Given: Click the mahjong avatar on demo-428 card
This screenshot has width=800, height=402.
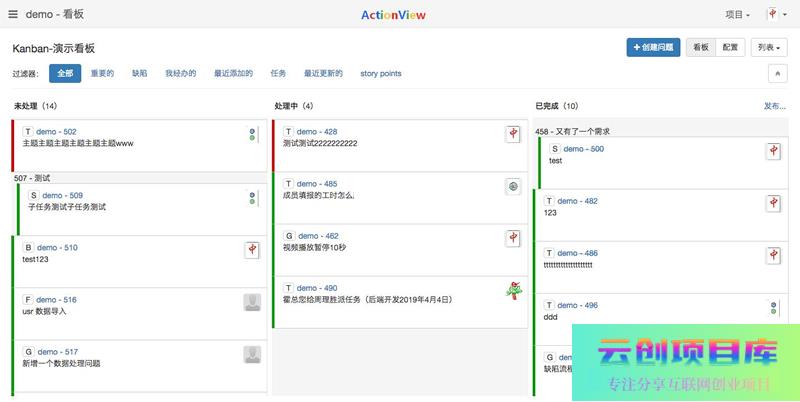Looking at the screenshot, I should point(512,134).
